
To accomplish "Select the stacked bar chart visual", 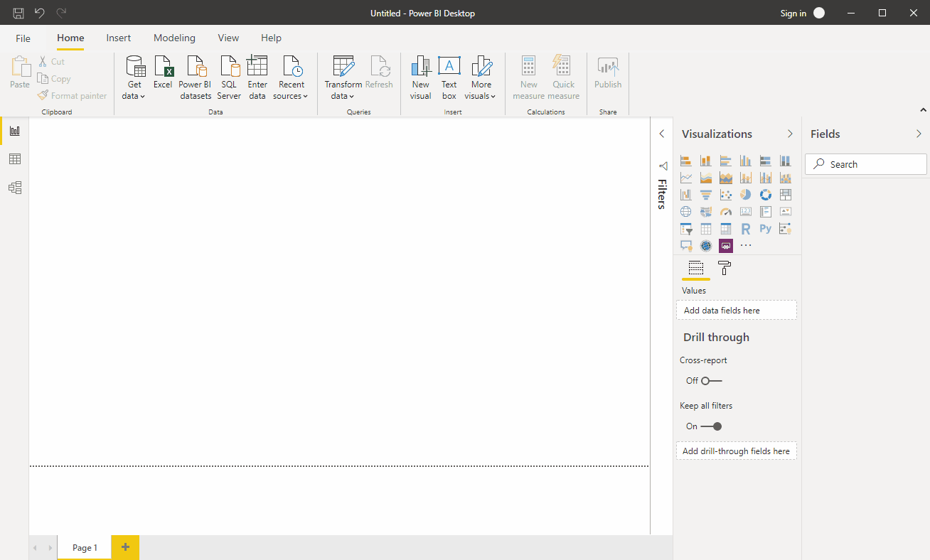I will click(686, 161).
